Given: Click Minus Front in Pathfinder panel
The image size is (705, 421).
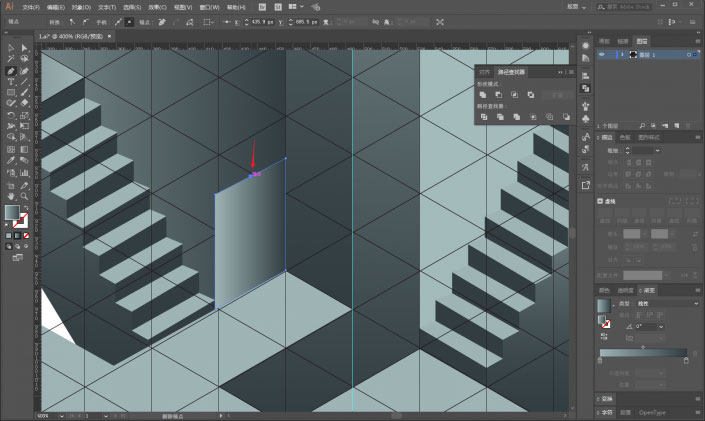Looking at the screenshot, I should click(x=499, y=94).
